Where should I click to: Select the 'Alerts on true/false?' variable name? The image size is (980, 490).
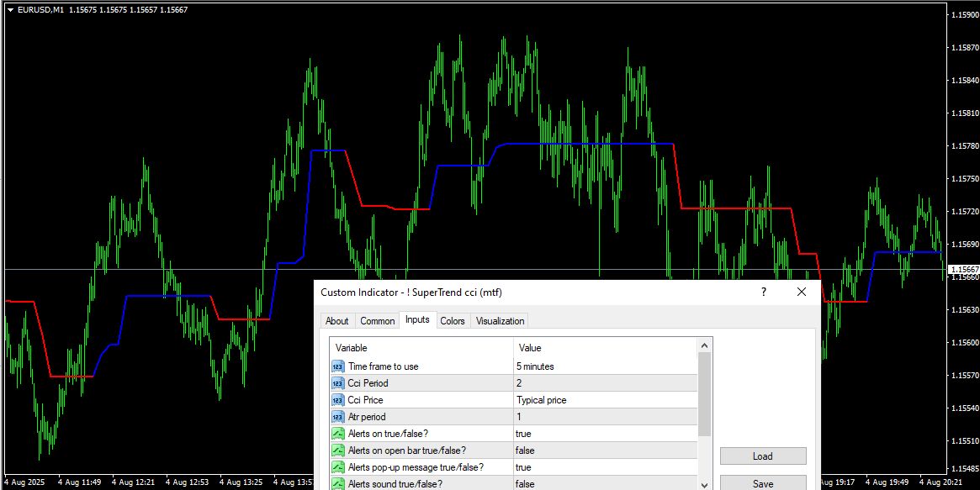pyautogui.click(x=388, y=434)
